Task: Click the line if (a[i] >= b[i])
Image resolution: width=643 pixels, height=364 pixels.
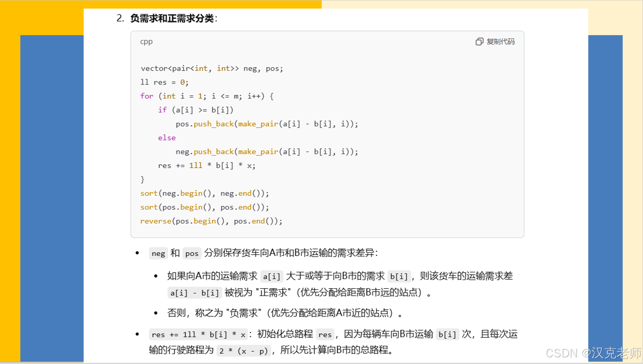Action: (x=195, y=110)
